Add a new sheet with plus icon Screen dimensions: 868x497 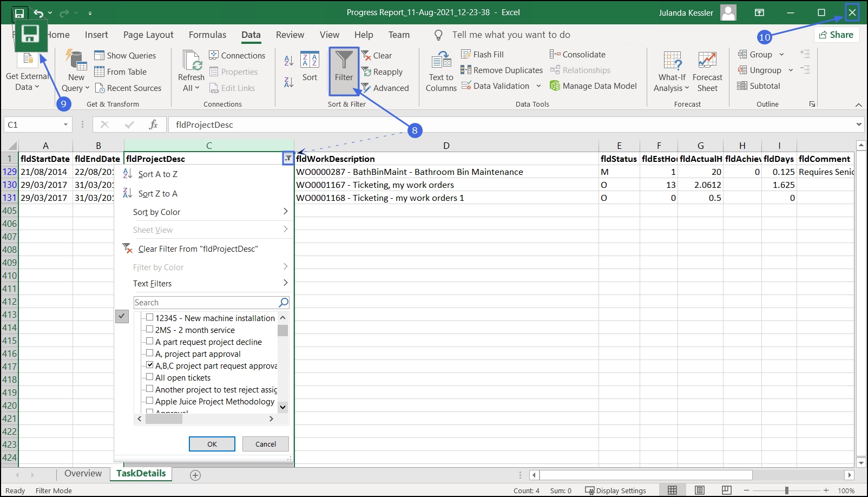195,475
